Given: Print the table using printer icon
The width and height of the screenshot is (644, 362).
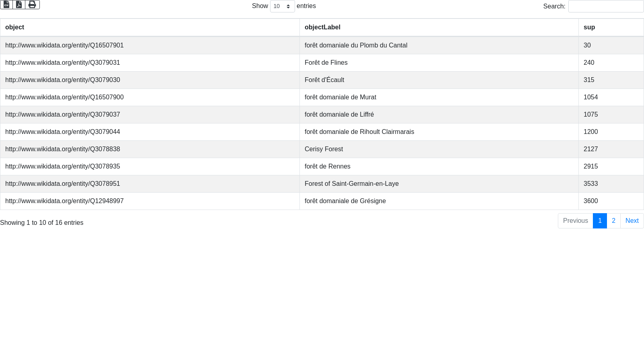Looking at the screenshot, I should [32, 4].
